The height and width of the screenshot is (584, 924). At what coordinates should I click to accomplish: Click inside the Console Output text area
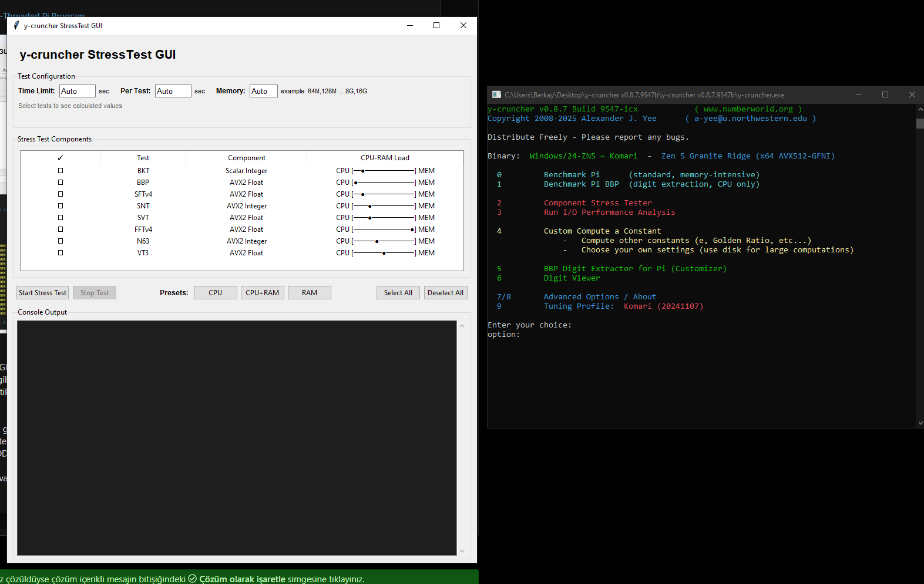click(x=237, y=438)
